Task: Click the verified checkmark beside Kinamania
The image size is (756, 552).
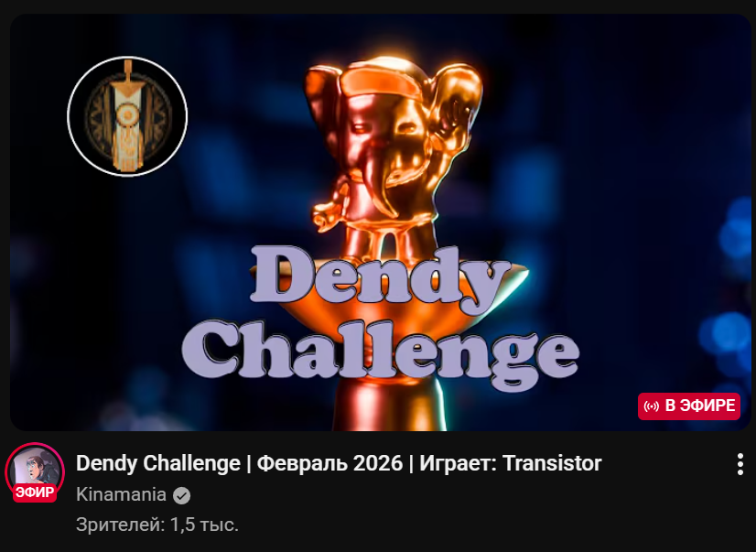Action: [182, 495]
